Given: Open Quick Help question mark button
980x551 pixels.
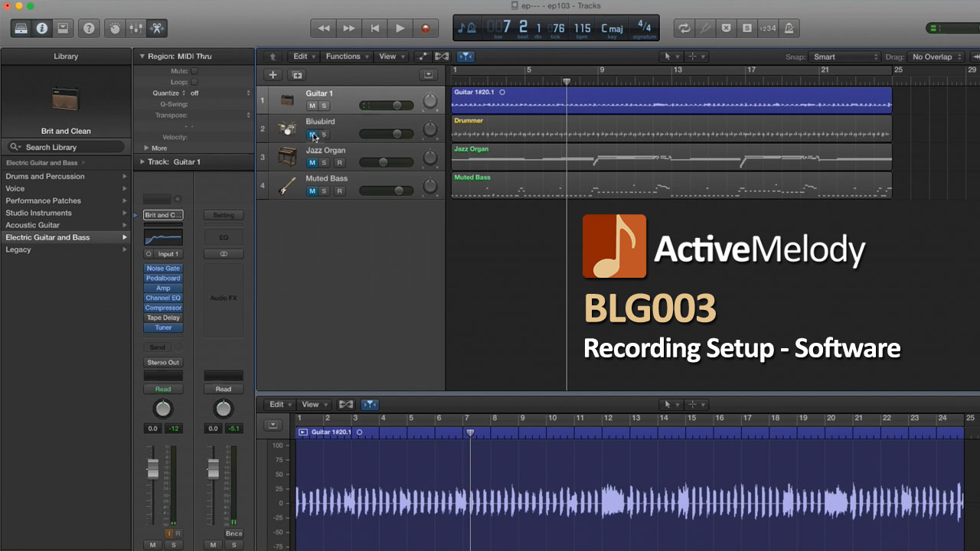Looking at the screenshot, I should (90, 28).
